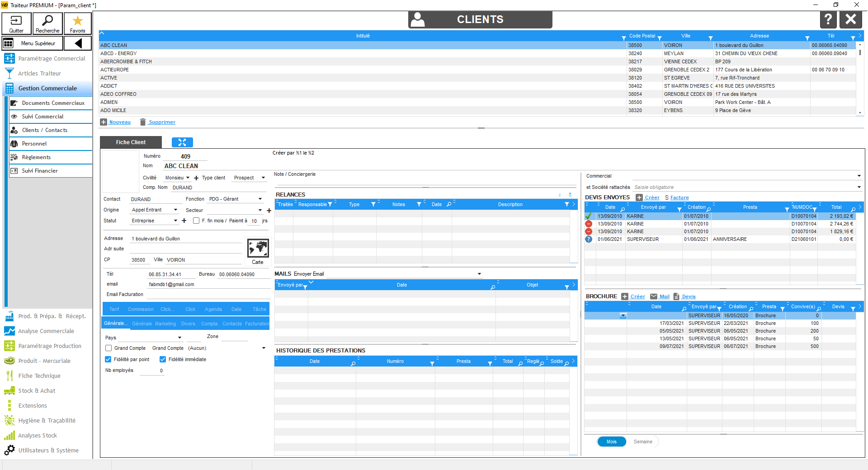This screenshot has width=868, height=470.
Task: Open the Carte map icon
Action: coord(258,249)
